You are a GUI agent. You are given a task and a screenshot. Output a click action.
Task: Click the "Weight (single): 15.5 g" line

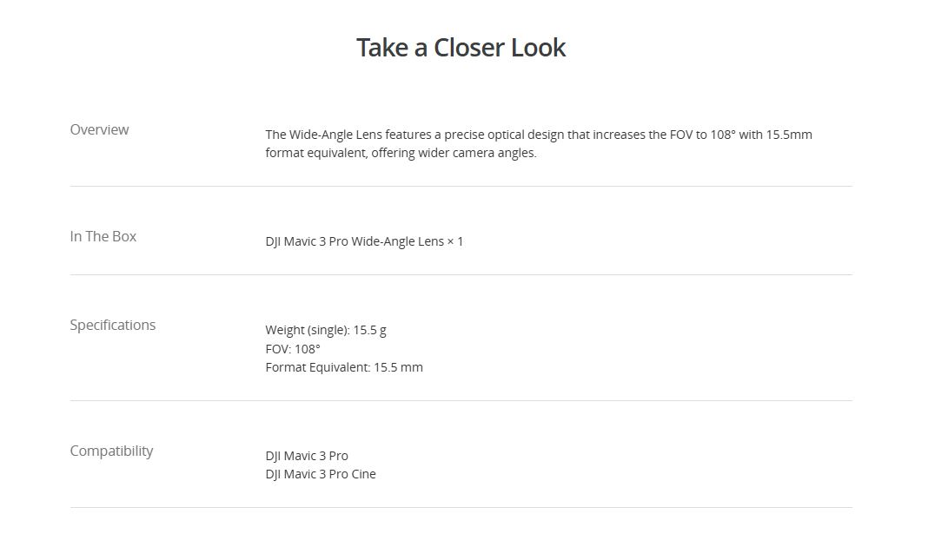[326, 330]
